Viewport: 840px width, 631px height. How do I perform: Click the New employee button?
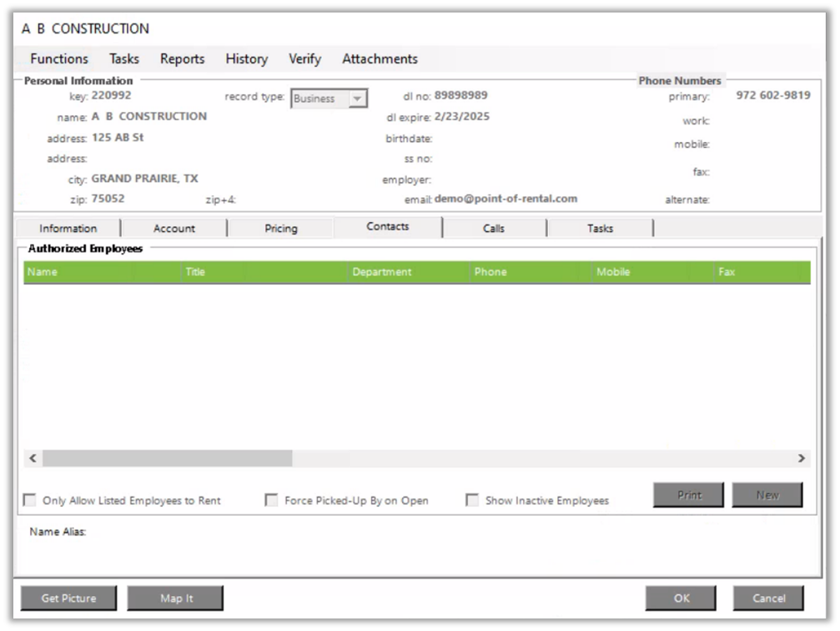pyautogui.click(x=767, y=495)
